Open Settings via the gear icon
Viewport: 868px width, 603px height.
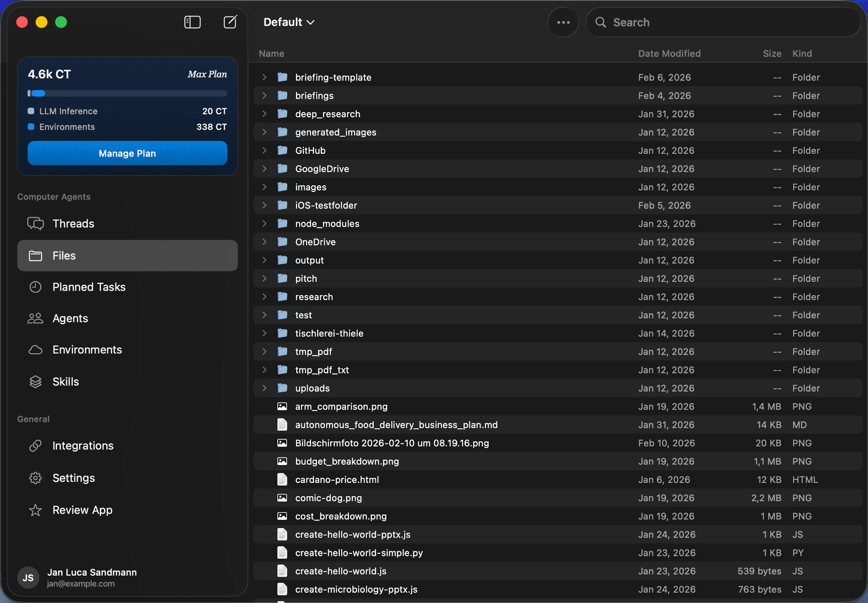click(x=36, y=477)
